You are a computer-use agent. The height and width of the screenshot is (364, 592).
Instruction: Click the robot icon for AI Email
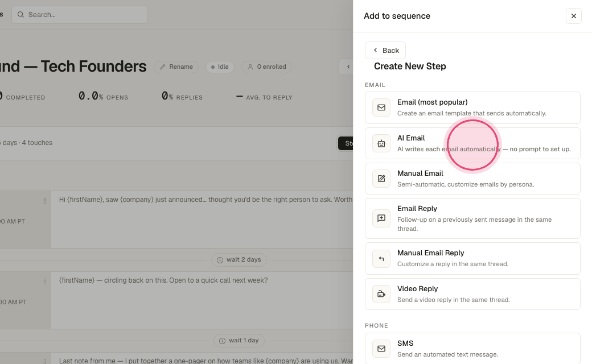coord(381,143)
